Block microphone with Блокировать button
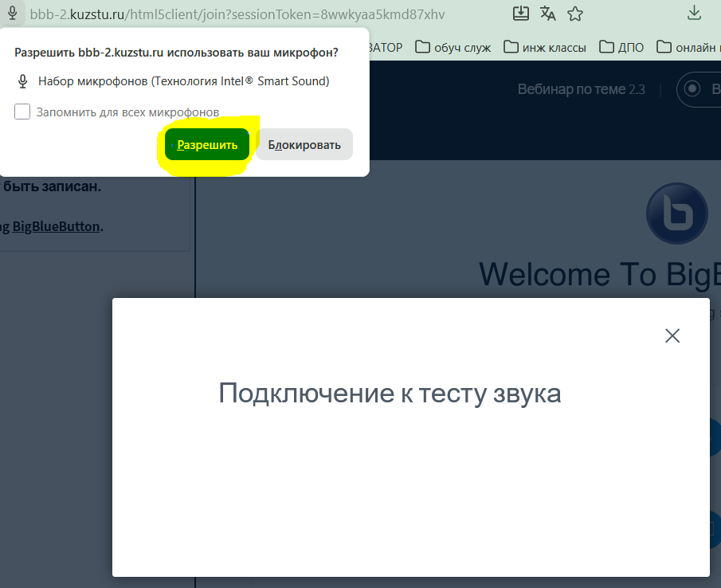Viewport: 721px width, 588px height. click(x=304, y=145)
